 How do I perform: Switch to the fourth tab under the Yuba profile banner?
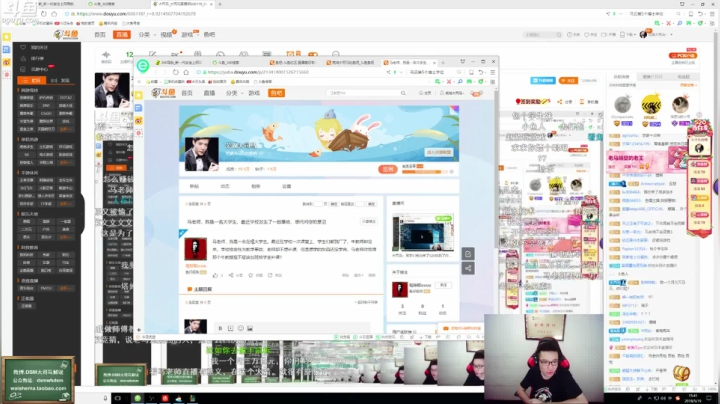point(287,186)
